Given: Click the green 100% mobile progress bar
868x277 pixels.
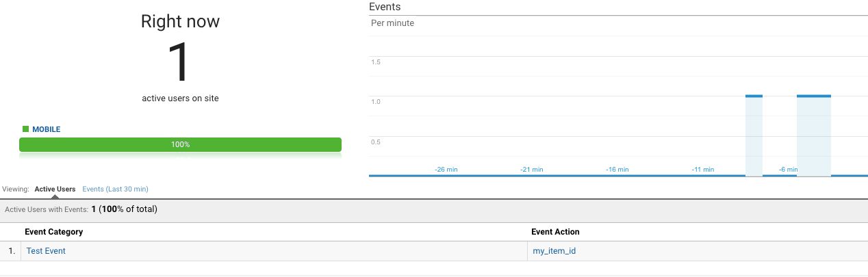Looking at the screenshot, I should 180,144.
